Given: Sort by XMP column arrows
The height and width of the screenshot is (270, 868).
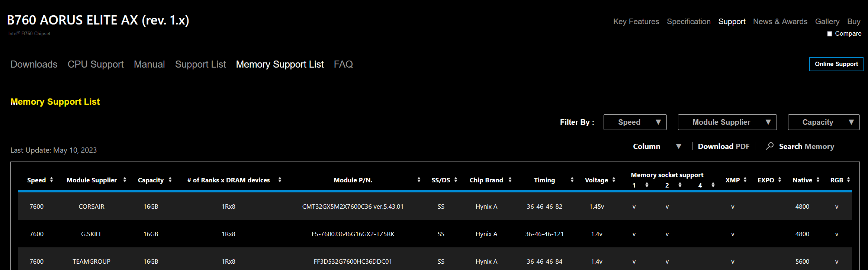Looking at the screenshot, I should pos(745,180).
